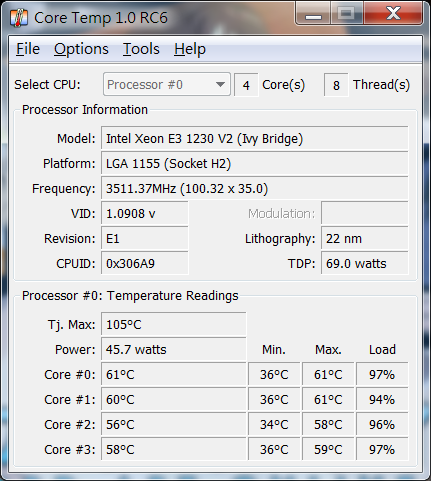431x481 pixels.
Task: Open the Help menu
Action: coord(190,49)
